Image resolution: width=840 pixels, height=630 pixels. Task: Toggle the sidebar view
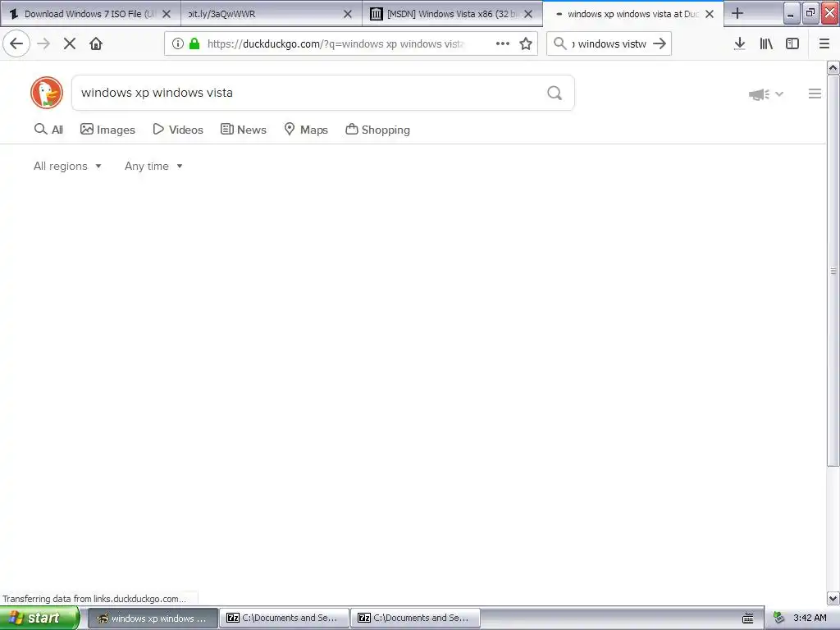[792, 43]
